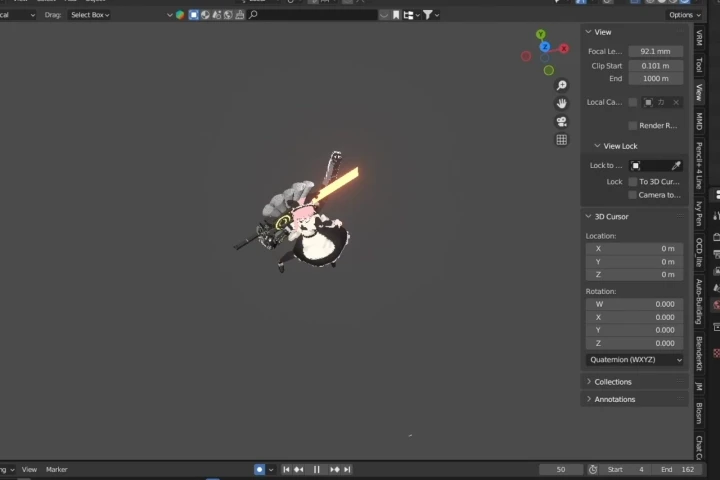Click the timeline End frame 162 field

click(x=679, y=469)
